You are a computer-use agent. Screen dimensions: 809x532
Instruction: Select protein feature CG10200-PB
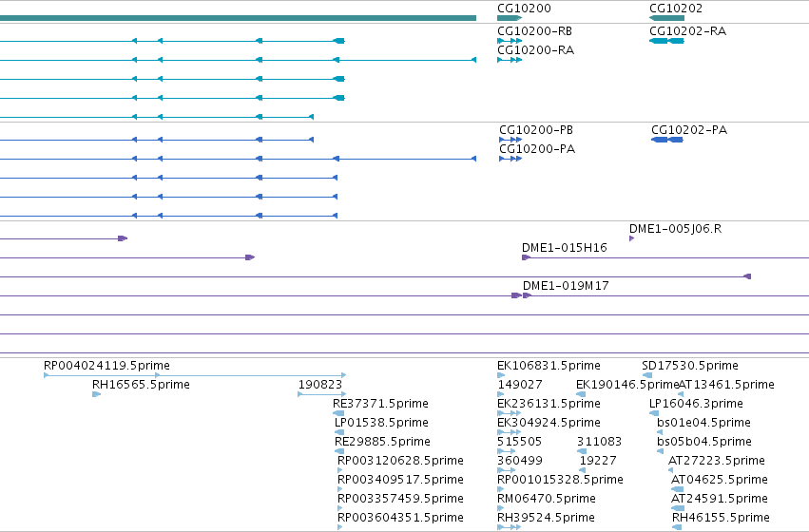[x=536, y=130]
